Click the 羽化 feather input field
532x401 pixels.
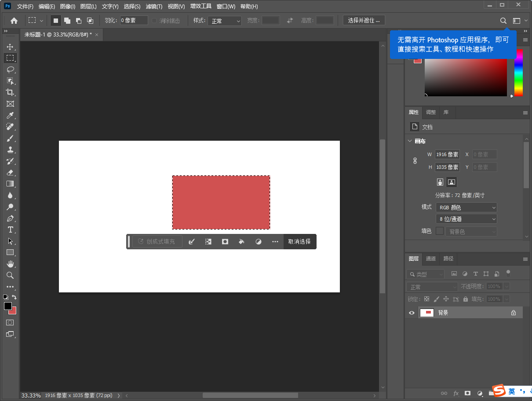134,21
